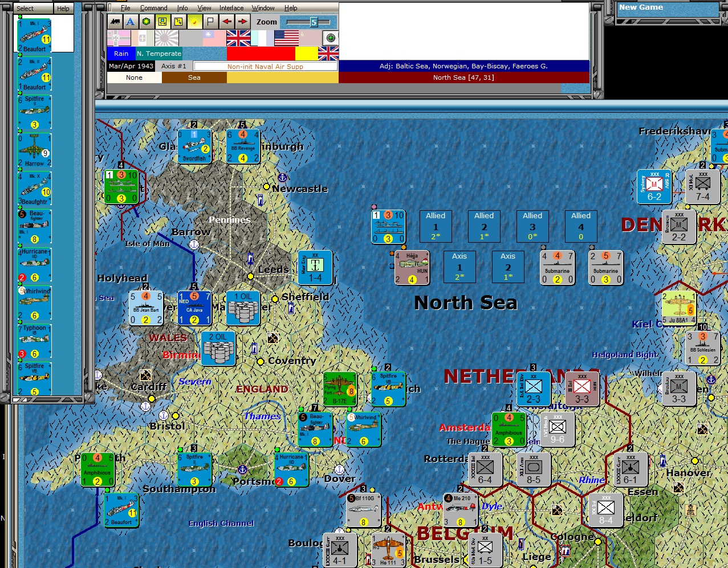Click the red right arrow toolbar icon
This screenshot has width=728, height=568.
(243, 21)
